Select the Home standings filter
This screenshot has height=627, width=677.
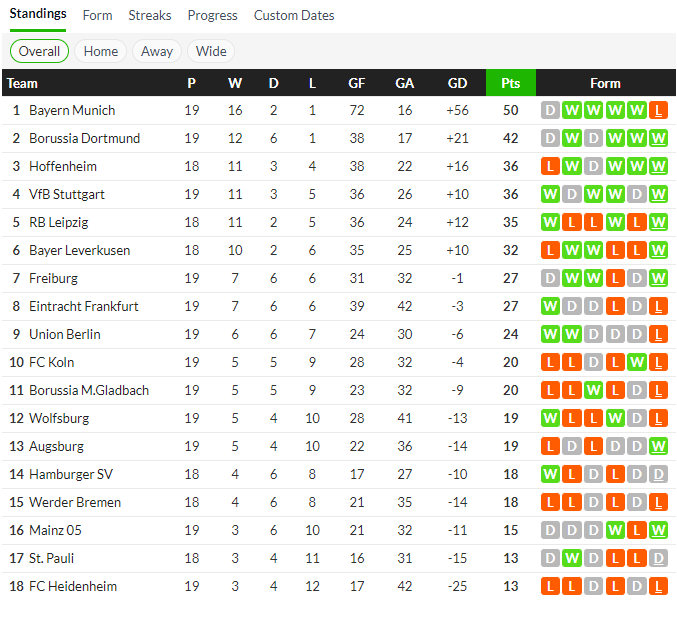[101, 51]
